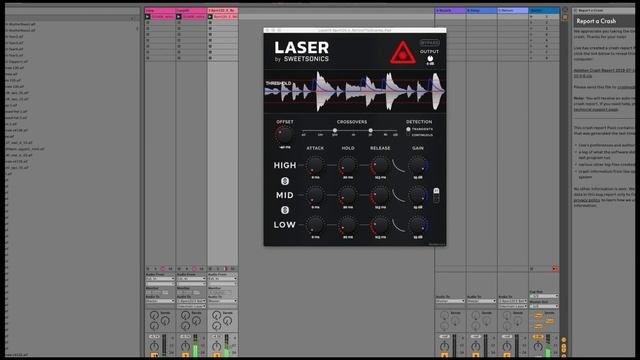The image size is (640, 360).
Task: Click the HIGH band Release knob
Action: [x=380, y=165]
